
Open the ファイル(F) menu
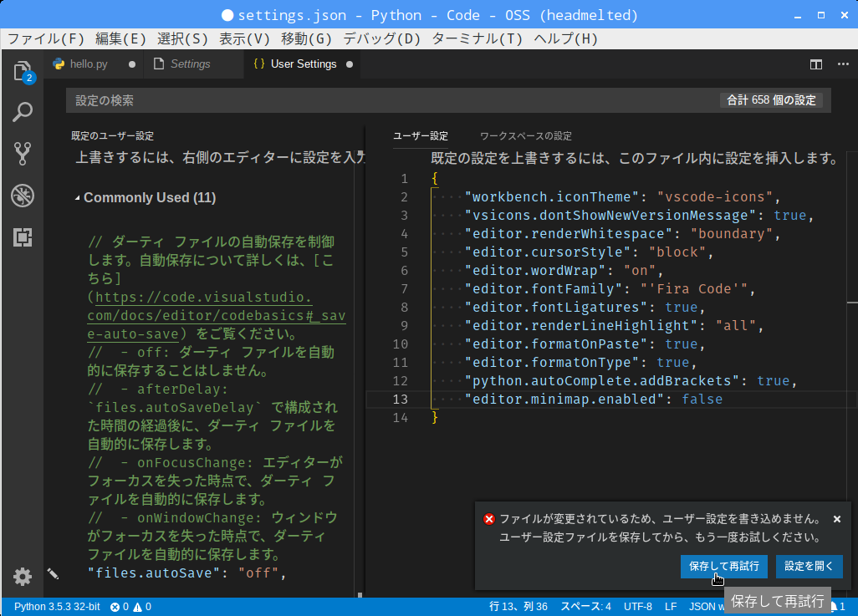[46, 38]
